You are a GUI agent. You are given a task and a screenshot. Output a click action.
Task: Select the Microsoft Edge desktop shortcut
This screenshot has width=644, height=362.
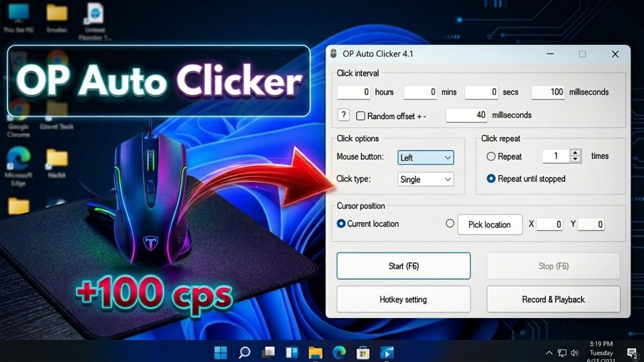18,166
